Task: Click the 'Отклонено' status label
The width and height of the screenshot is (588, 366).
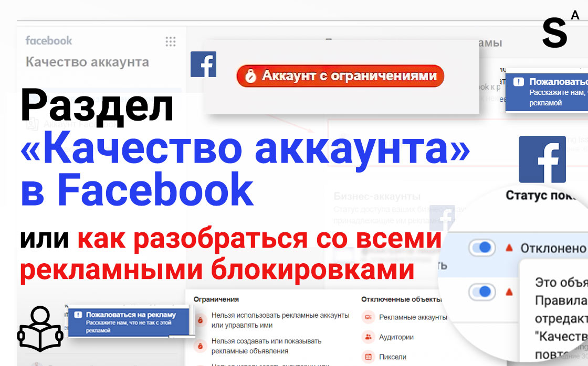Action: (x=553, y=248)
